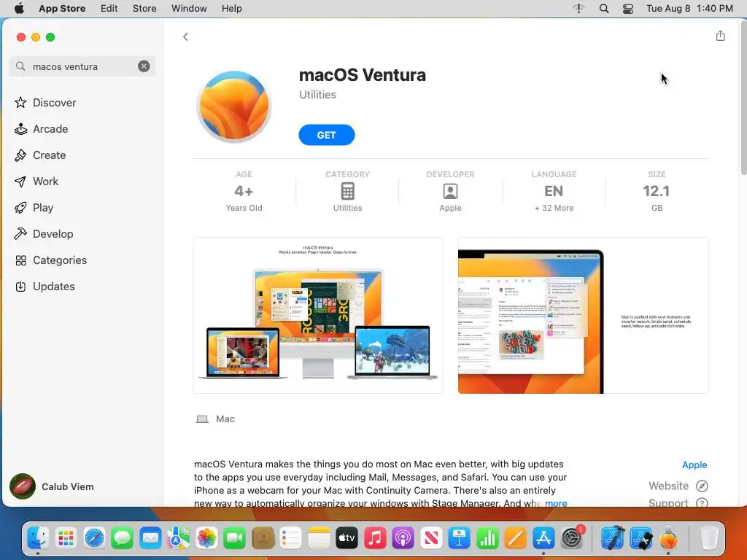Open the first screenshot with three Macs

pyautogui.click(x=318, y=315)
